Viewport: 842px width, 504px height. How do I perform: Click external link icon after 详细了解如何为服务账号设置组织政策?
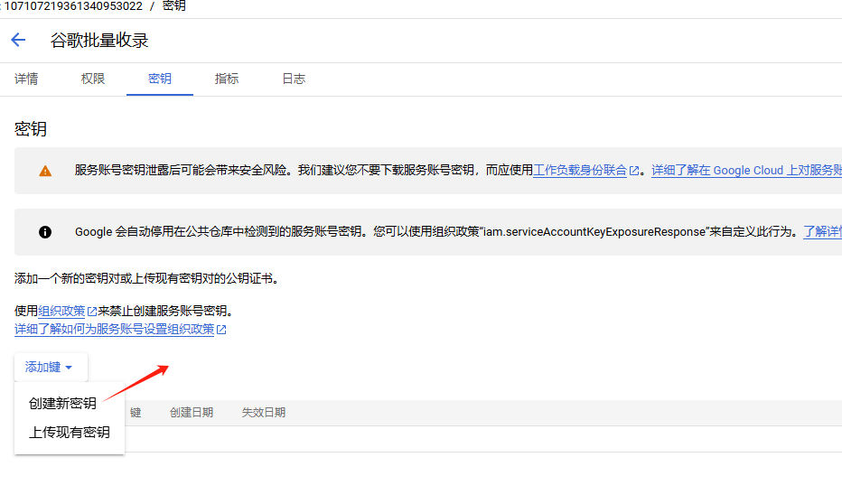[x=221, y=330]
